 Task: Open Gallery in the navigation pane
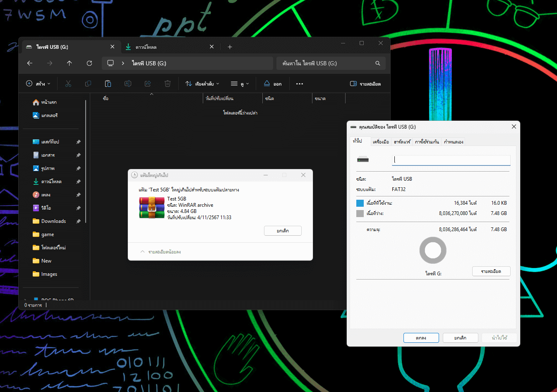tap(45, 115)
